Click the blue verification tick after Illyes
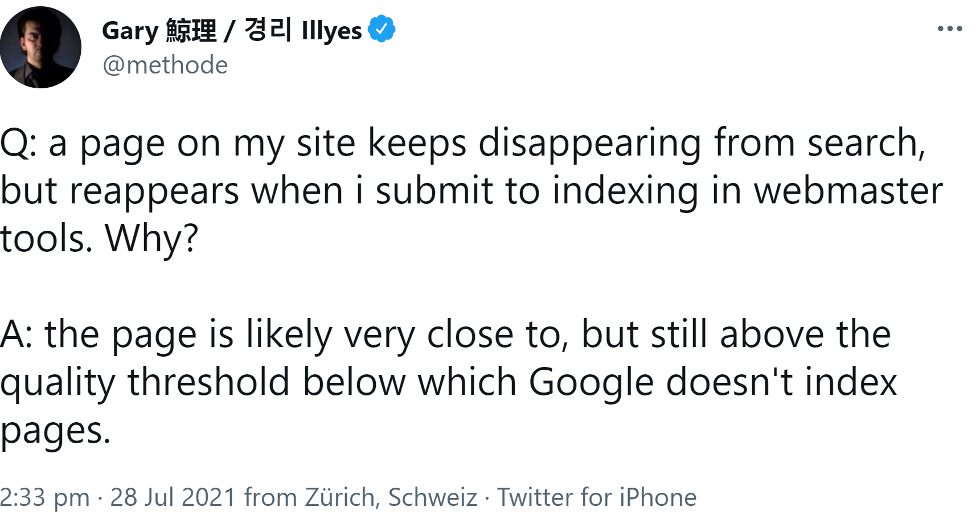This screenshot has height=531, width=980. [x=380, y=30]
